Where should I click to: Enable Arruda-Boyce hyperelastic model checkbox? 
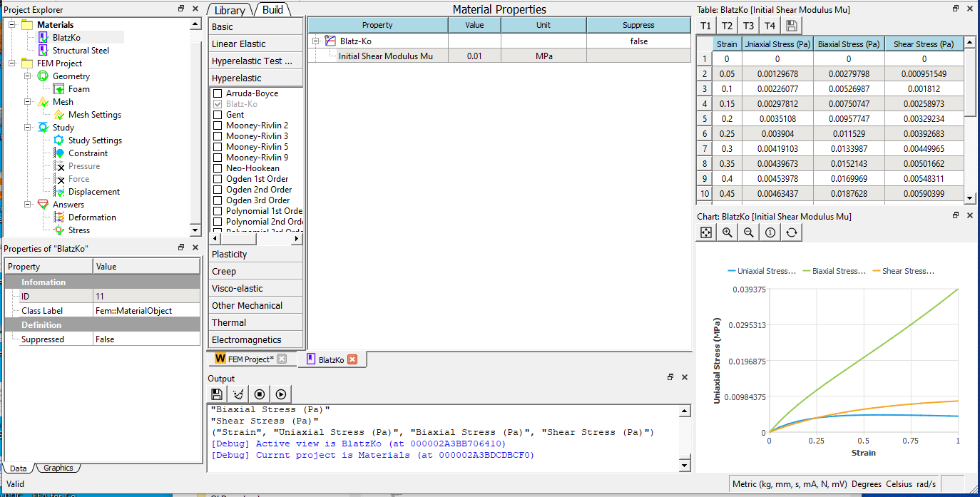(x=218, y=93)
